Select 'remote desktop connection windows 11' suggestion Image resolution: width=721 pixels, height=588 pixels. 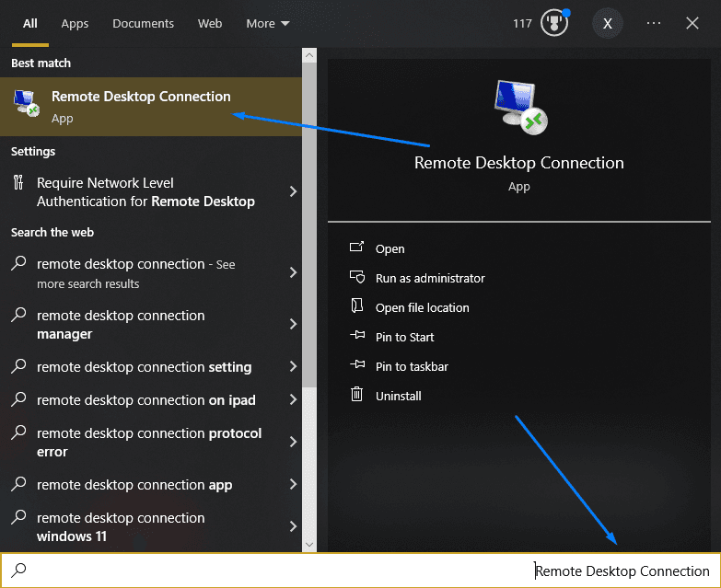click(x=151, y=526)
